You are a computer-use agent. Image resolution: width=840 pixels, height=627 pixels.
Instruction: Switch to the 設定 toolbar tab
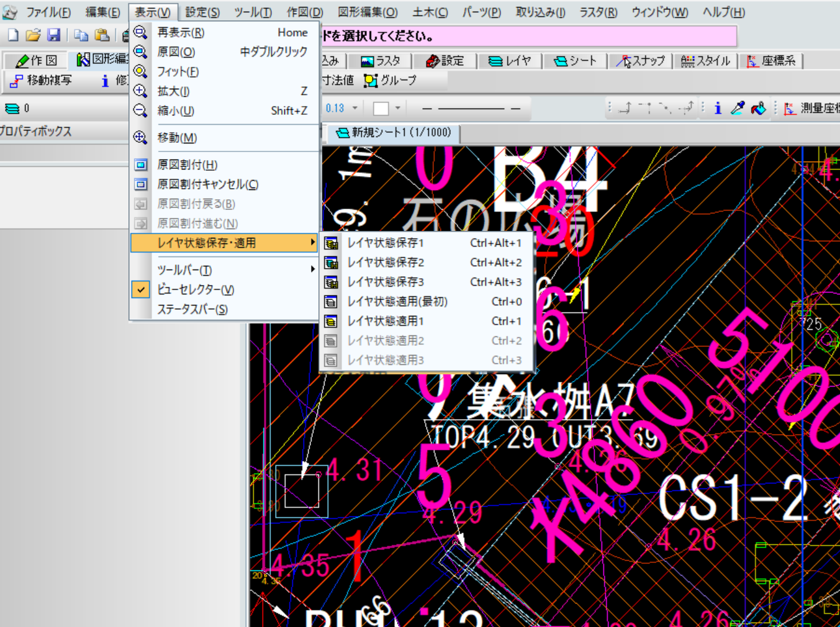click(x=445, y=61)
